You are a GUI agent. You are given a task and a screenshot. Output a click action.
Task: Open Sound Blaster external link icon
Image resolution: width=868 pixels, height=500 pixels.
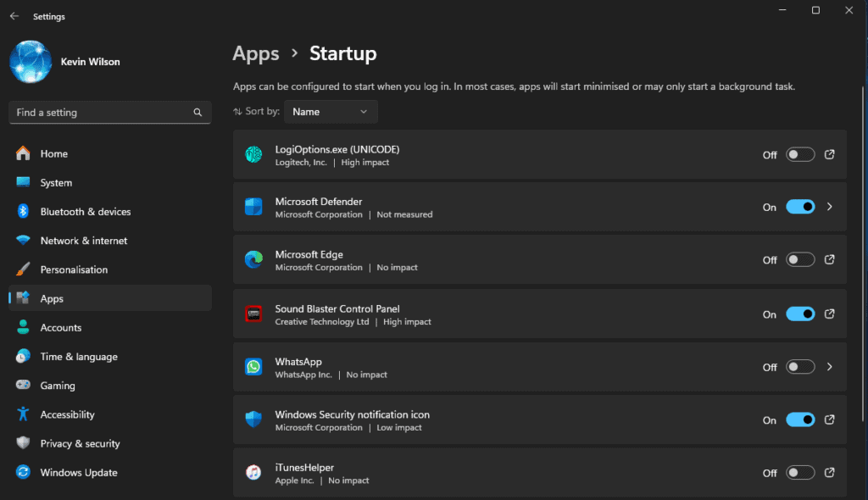829,314
